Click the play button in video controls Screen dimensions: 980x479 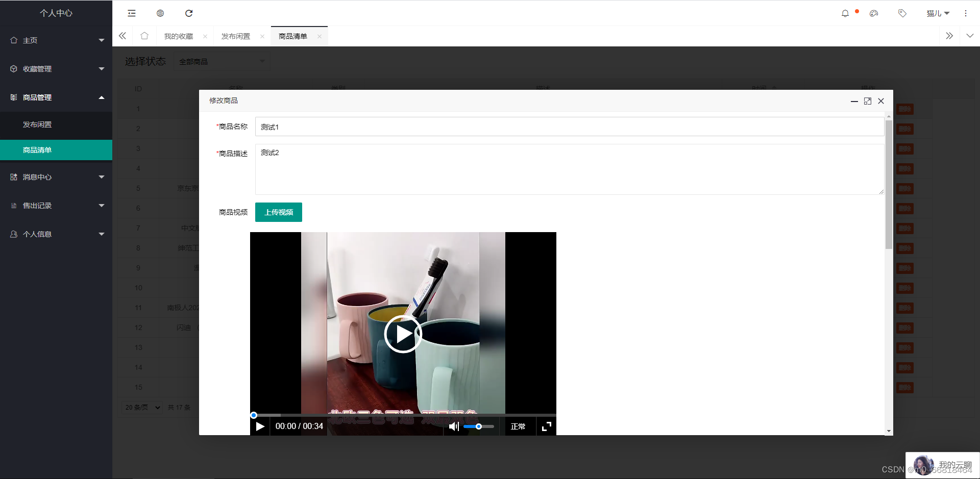coord(260,426)
